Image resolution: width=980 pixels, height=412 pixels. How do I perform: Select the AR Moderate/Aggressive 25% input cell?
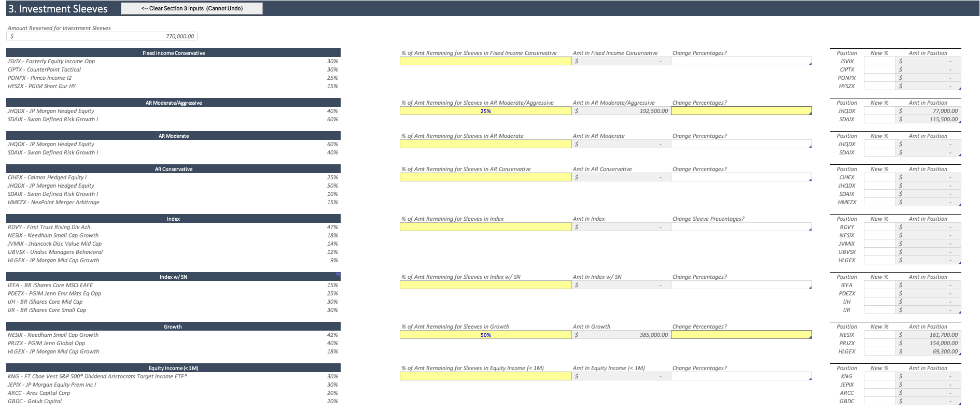[x=485, y=111]
